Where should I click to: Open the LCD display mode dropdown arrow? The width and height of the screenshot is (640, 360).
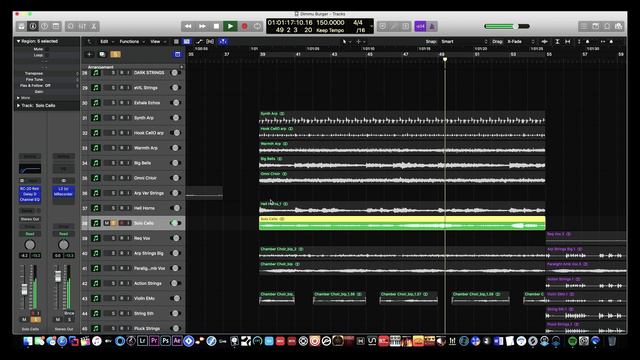point(371,27)
